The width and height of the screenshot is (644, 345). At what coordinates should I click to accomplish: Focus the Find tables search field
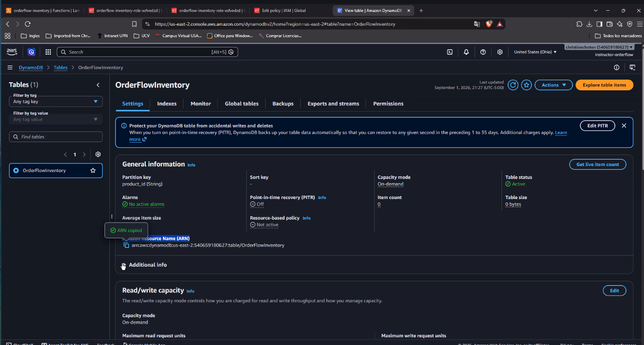[x=56, y=137]
